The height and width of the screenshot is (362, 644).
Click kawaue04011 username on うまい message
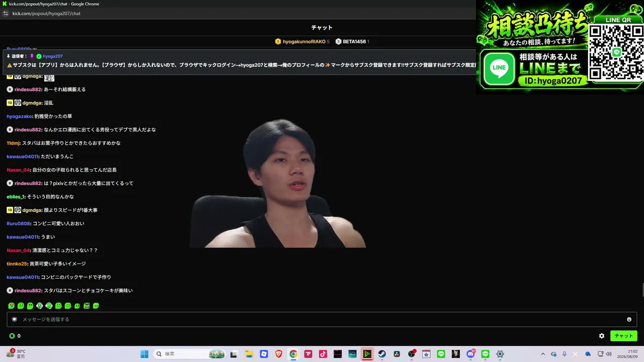23,237
